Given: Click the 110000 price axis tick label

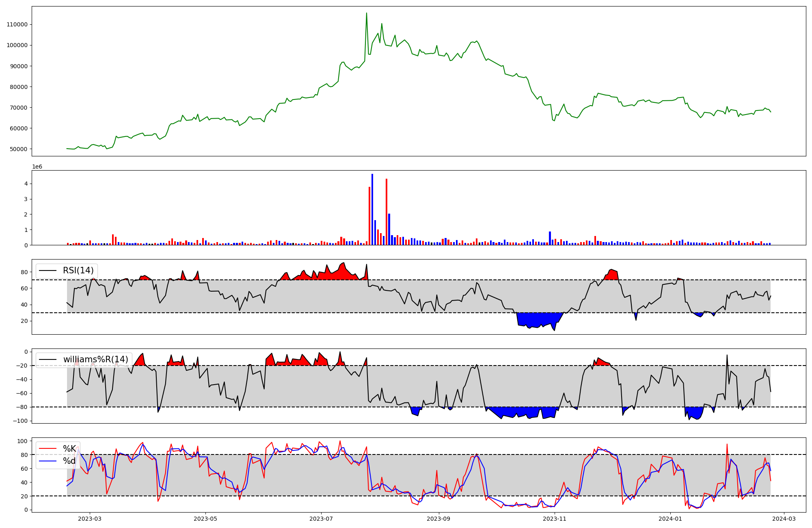Looking at the screenshot, I should 17,24.
